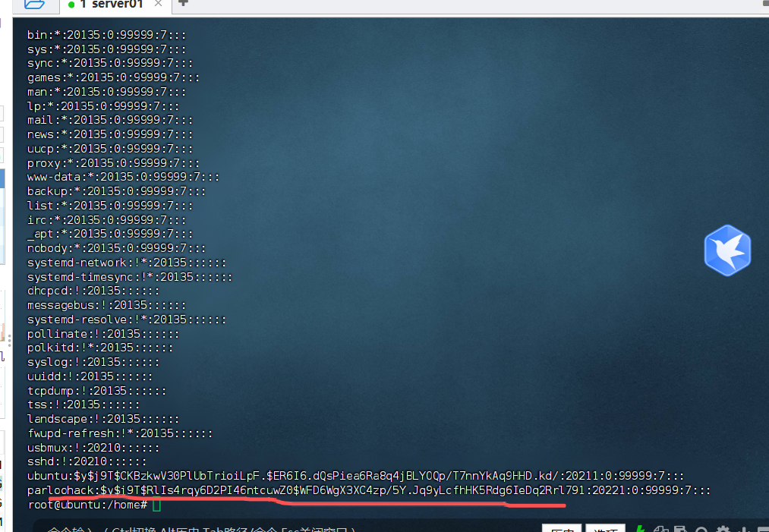769x532 pixels.
Task: Click the green lightning bolt icon
Action: (x=641, y=529)
